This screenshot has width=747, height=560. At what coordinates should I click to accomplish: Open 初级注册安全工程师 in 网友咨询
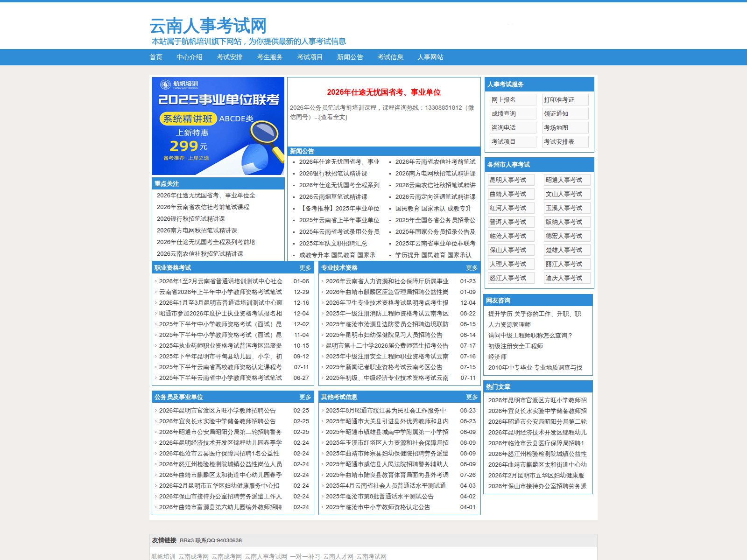[x=515, y=346]
